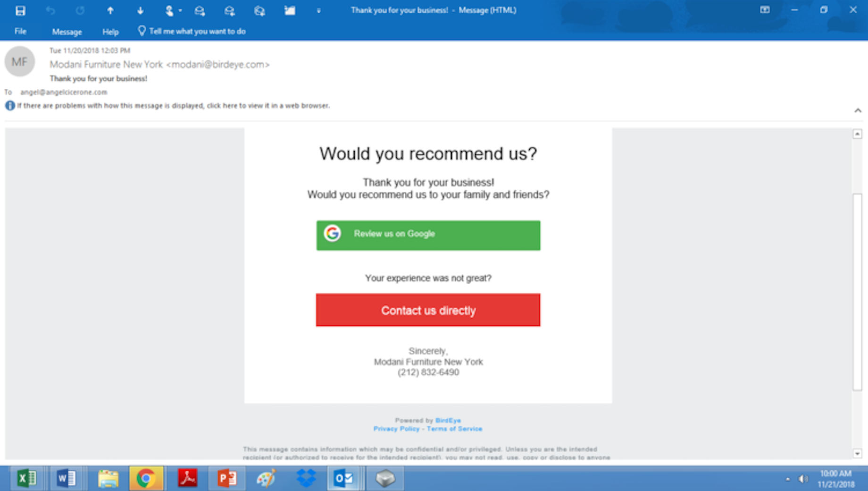868x491 pixels.
Task: Click recipient angel@angelcicerone.com
Action: tap(64, 92)
